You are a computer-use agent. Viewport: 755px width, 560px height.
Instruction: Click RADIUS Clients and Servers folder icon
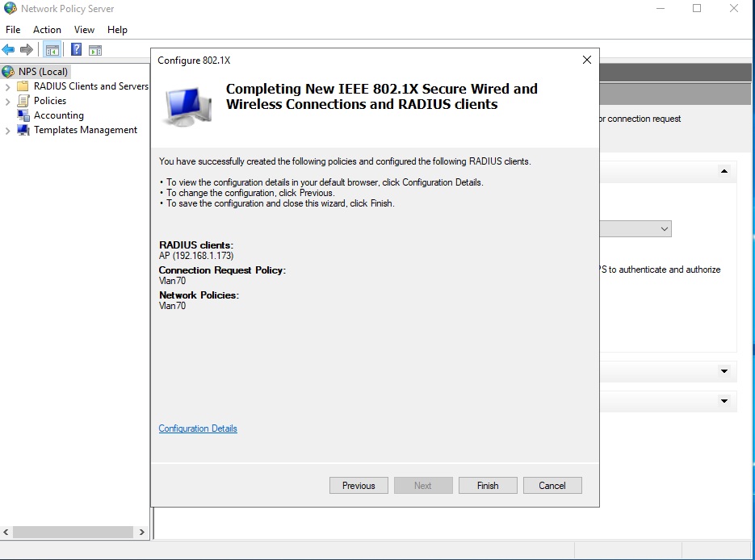23,86
